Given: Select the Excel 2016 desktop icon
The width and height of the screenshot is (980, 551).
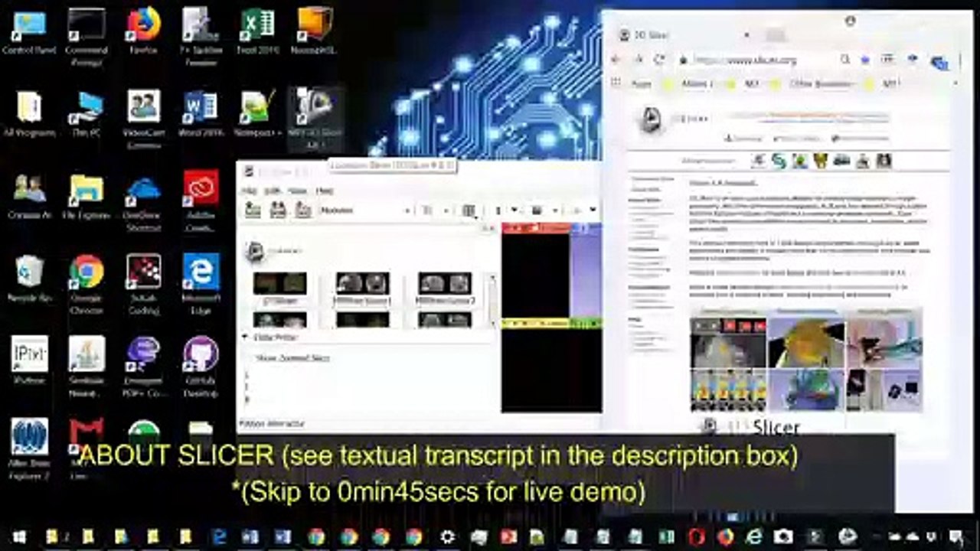Looking at the screenshot, I should pos(258,31).
